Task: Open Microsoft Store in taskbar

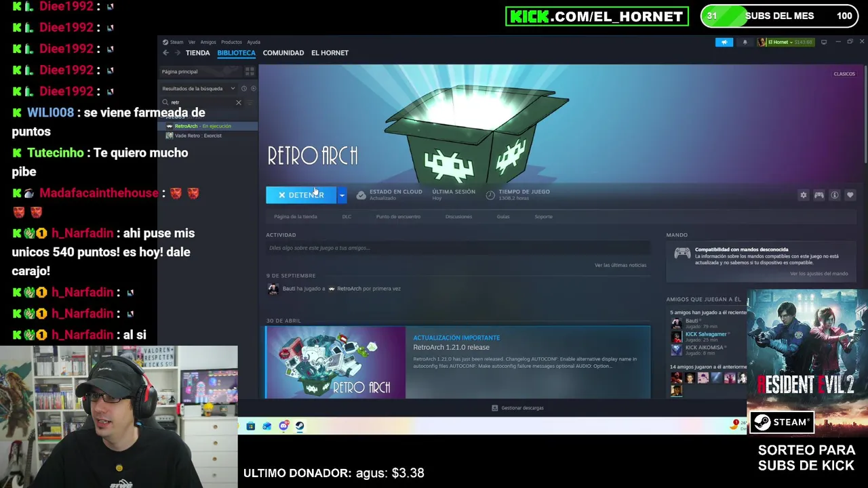Action: [x=250, y=426]
